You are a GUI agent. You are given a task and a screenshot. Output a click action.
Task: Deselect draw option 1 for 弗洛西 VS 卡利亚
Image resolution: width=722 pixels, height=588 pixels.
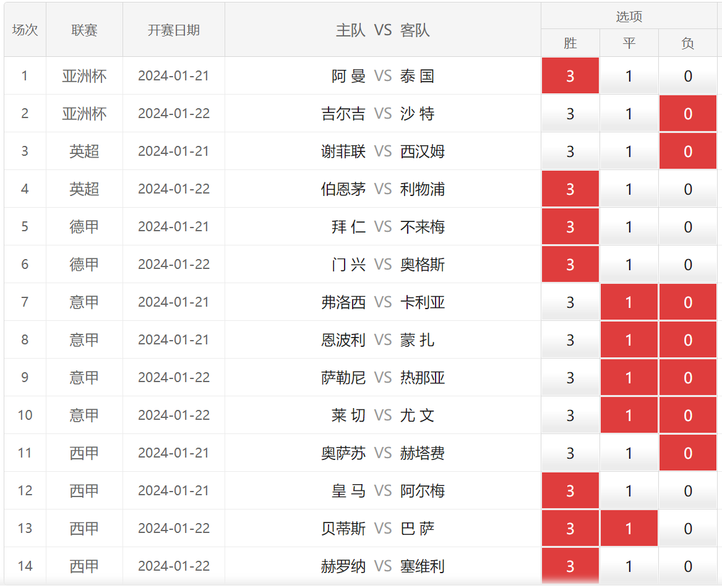tap(629, 302)
